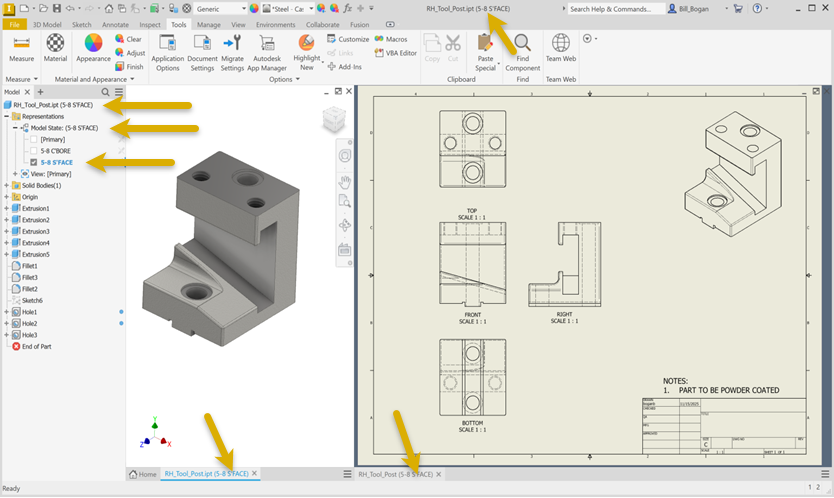Open the shopping cart icon
The height and width of the screenshot is (498, 834).
738,9
